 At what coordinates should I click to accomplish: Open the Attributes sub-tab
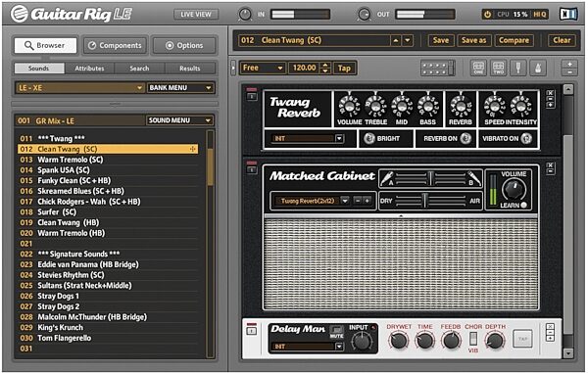coord(89,69)
